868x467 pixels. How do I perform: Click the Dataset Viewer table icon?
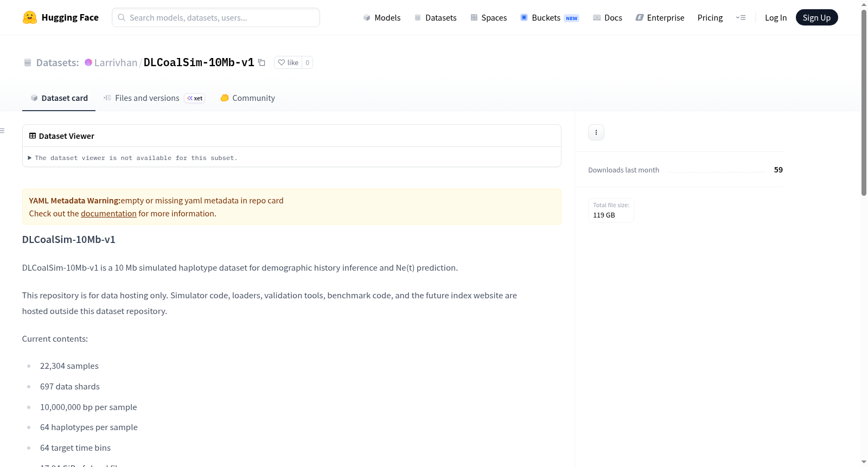(x=33, y=136)
